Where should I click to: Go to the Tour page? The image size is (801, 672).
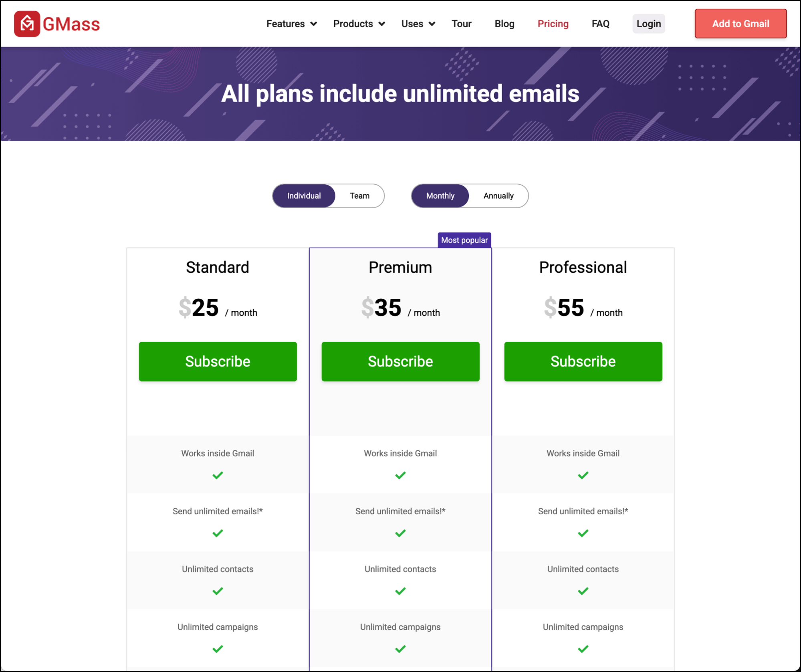pos(462,24)
